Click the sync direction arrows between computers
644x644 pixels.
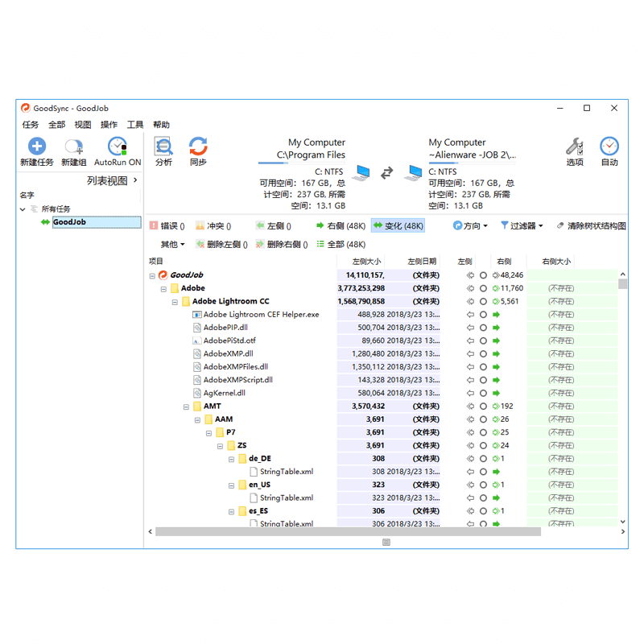(387, 172)
